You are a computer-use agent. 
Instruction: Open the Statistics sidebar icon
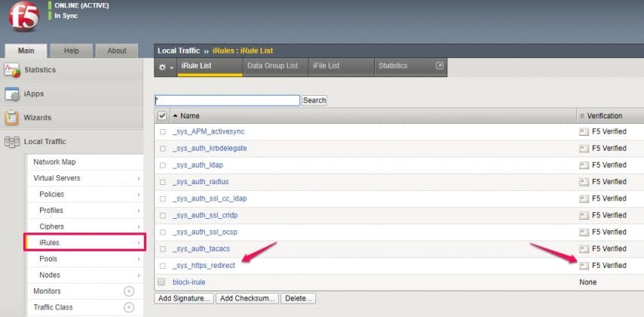click(x=12, y=70)
